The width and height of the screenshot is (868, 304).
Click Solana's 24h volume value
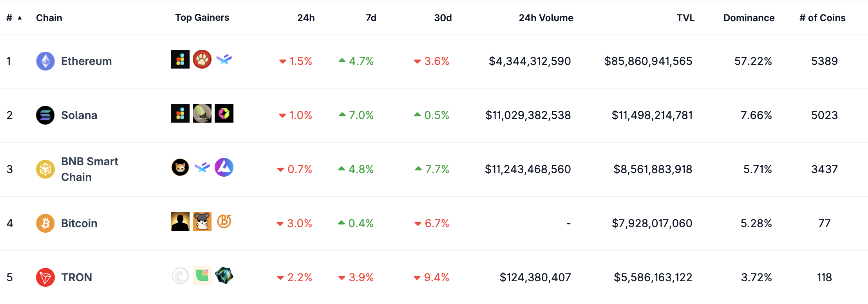528,115
